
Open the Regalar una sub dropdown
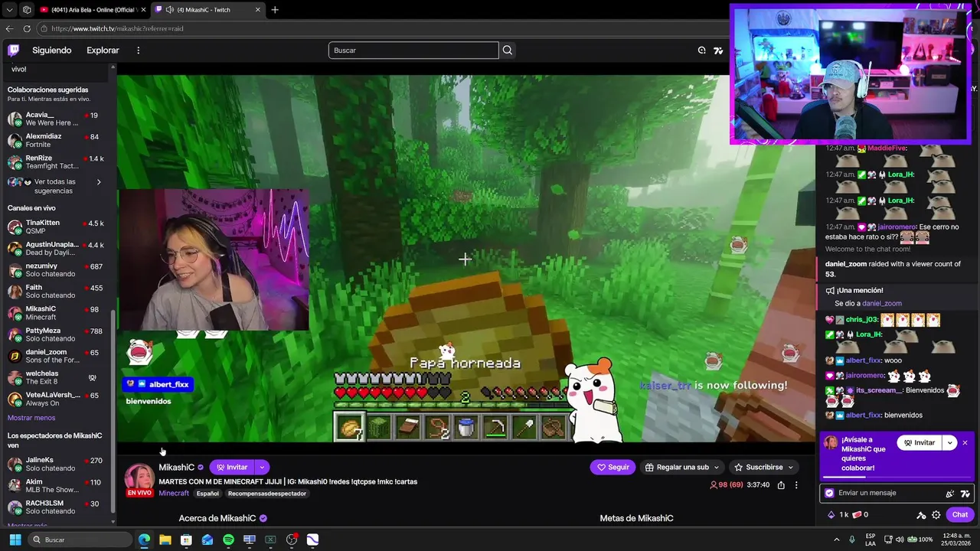pyautogui.click(x=683, y=467)
